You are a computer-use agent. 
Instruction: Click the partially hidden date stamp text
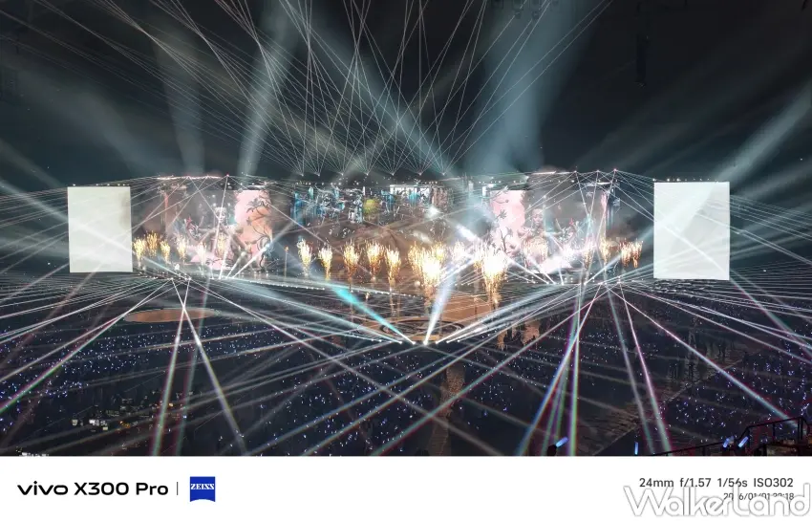759,496
